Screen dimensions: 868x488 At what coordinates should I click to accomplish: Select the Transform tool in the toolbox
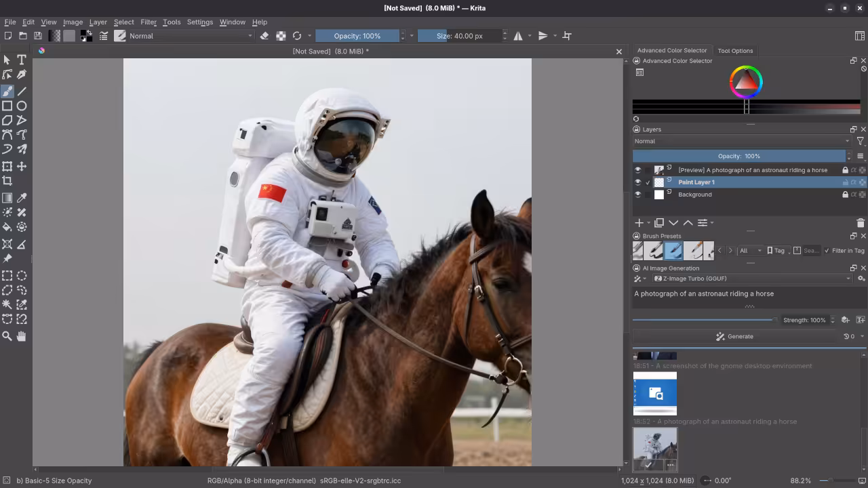click(x=8, y=165)
